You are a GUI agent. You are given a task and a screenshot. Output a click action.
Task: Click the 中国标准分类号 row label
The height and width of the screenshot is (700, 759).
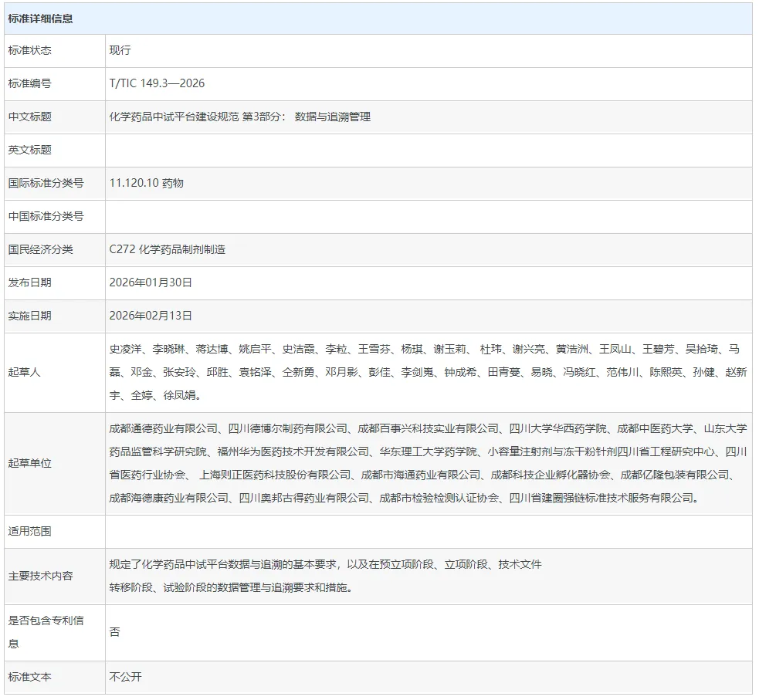46,216
